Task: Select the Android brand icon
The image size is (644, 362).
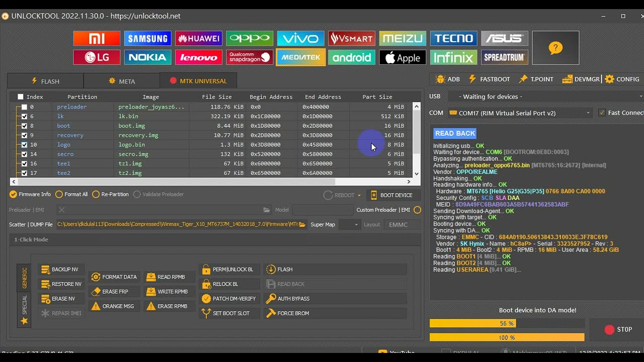Action: coord(352,57)
